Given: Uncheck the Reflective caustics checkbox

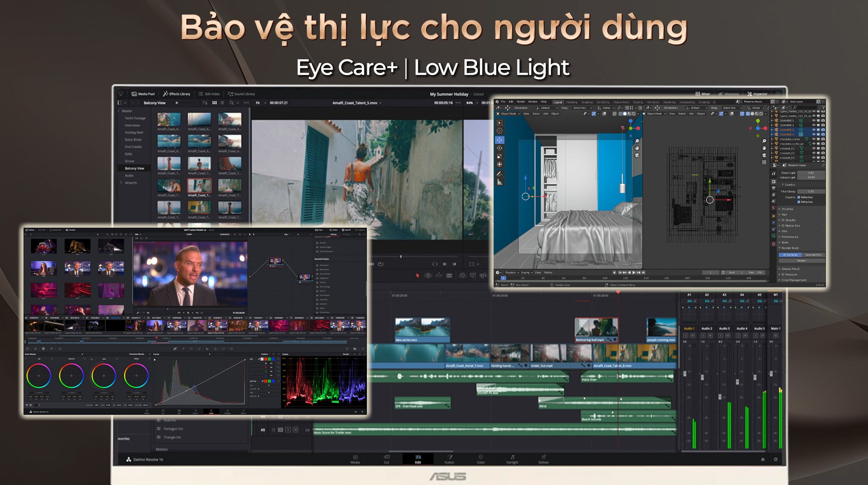Looking at the screenshot, I should 799,197.
